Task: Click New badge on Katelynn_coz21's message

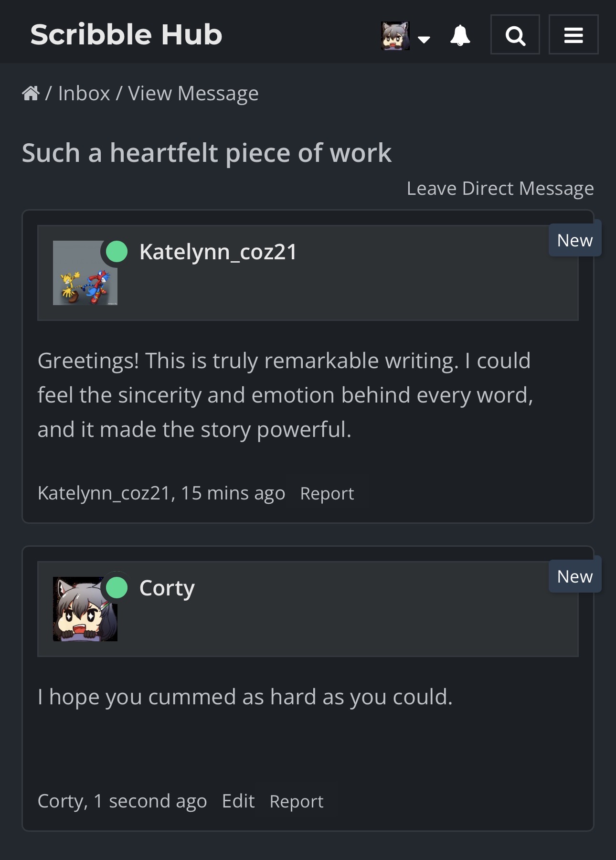Action: [x=574, y=240]
